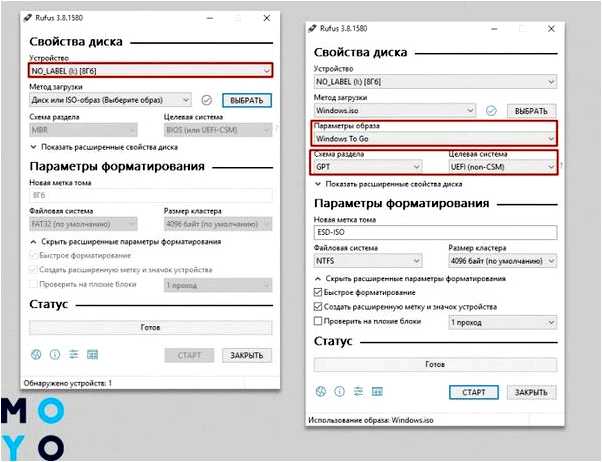Open settings sliders icon in right Rufus window

click(358, 391)
